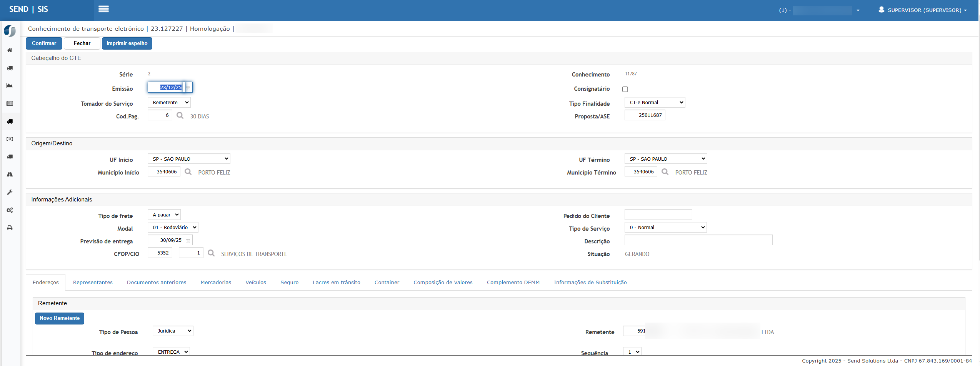Expand the Tomador do Serviço dropdown
Viewport: 980px width, 366px height.
click(x=169, y=103)
